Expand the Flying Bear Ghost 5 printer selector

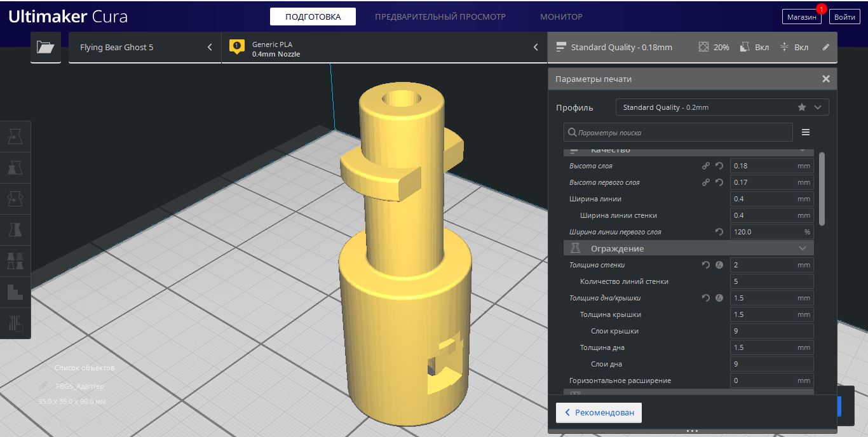[x=145, y=47]
